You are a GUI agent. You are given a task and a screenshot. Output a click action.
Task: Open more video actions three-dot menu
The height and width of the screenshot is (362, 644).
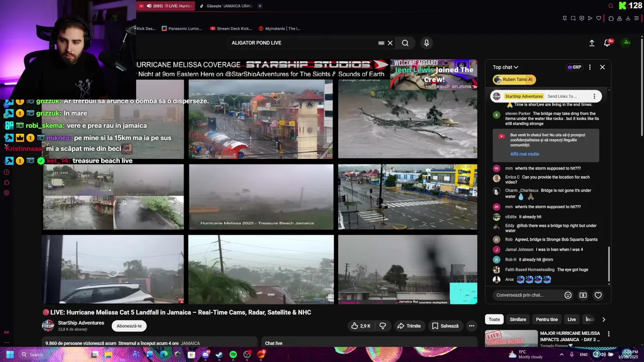(x=471, y=326)
